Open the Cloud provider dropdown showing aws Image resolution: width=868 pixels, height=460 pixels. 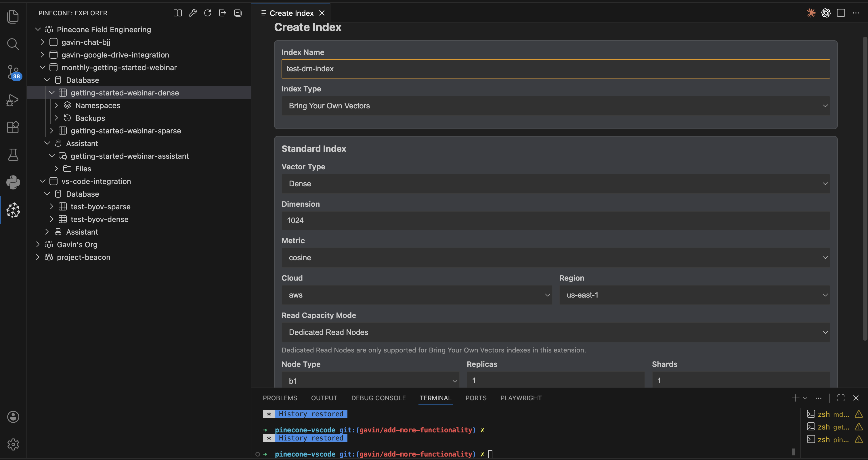pyautogui.click(x=416, y=295)
